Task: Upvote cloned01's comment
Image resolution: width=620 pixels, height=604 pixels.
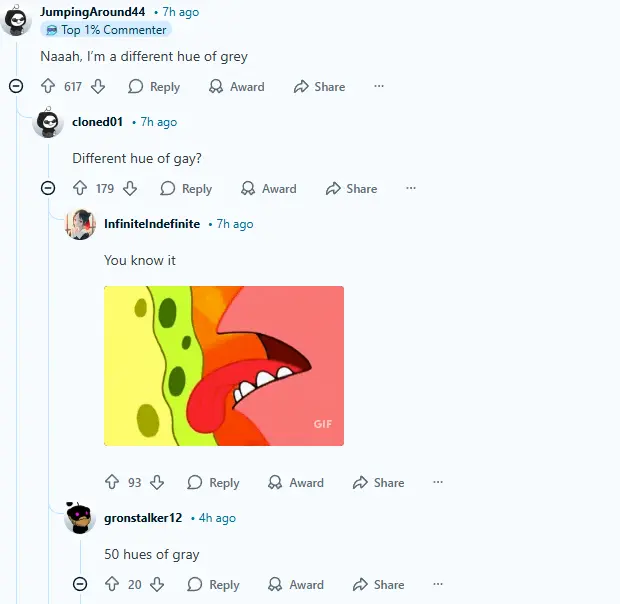Action: [x=80, y=188]
